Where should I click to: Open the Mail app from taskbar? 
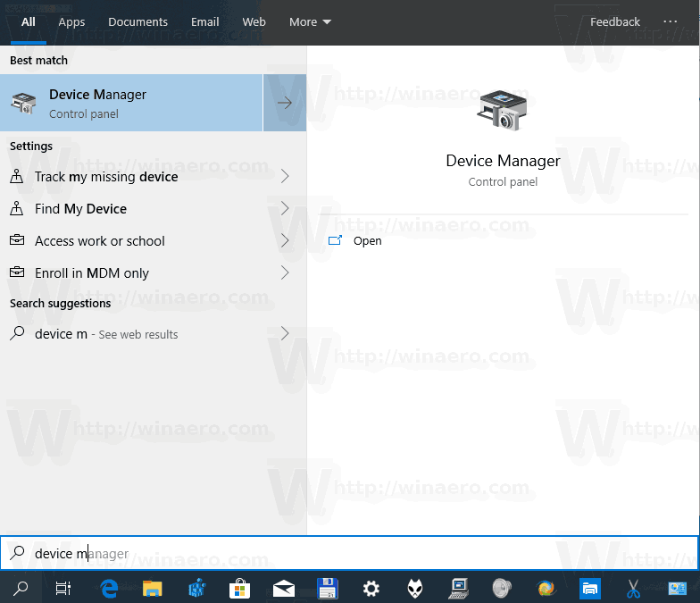click(284, 590)
